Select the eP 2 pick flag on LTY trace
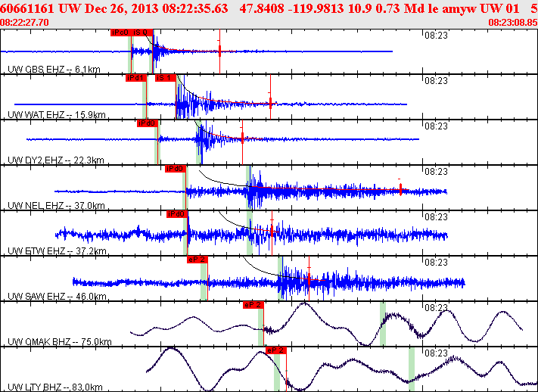 [276, 350]
